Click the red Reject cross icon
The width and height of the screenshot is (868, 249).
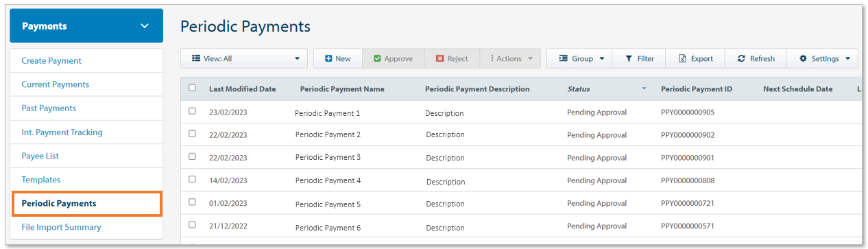pos(440,59)
